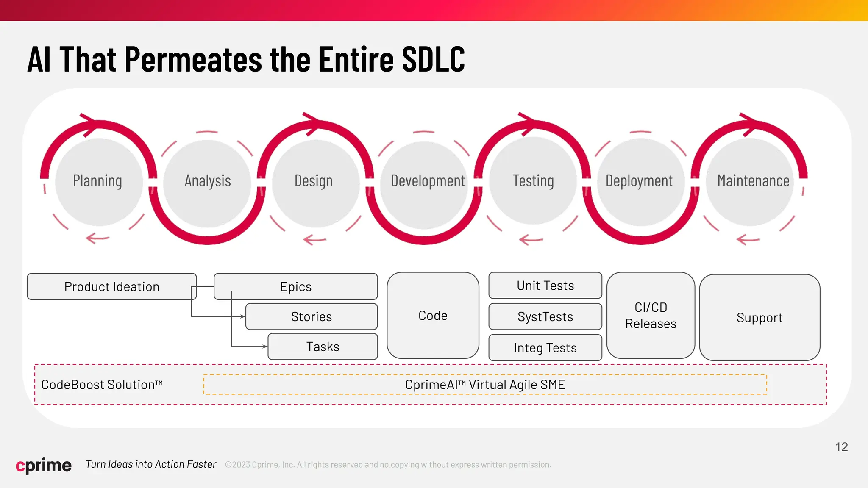Select the Maintenance phase circle
Screen dimensions: 868x488
coord(750,181)
